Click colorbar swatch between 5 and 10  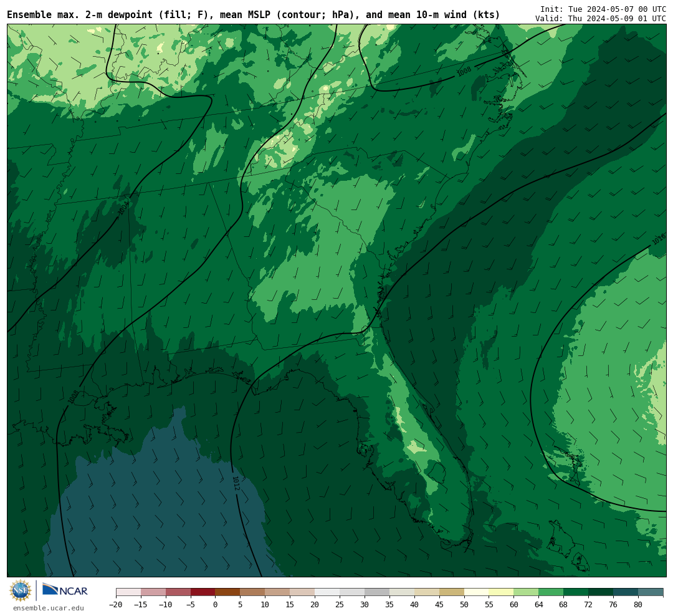tap(253, 592)
